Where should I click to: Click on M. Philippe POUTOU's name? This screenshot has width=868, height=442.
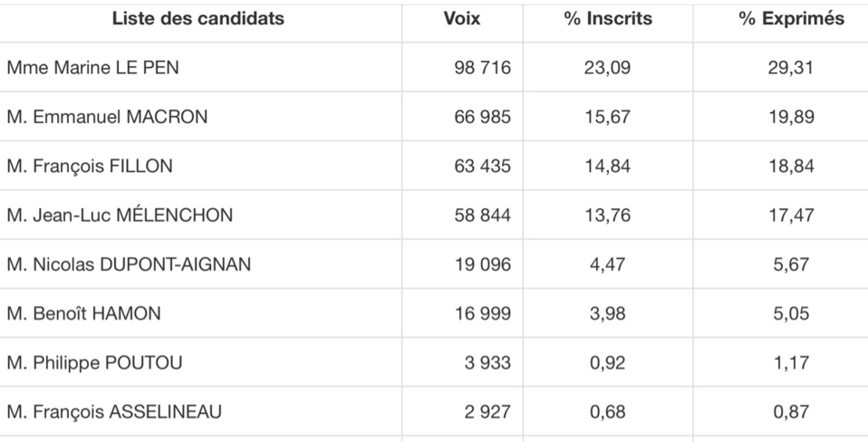94,363
